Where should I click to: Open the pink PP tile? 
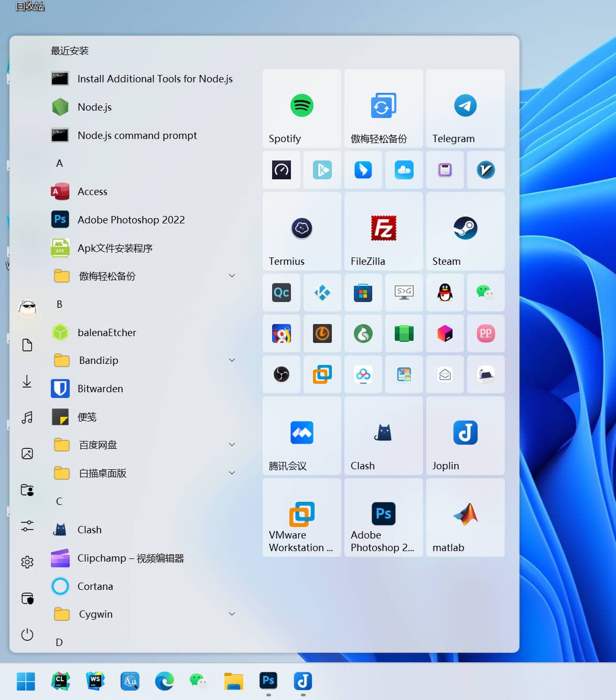(486, 333)
